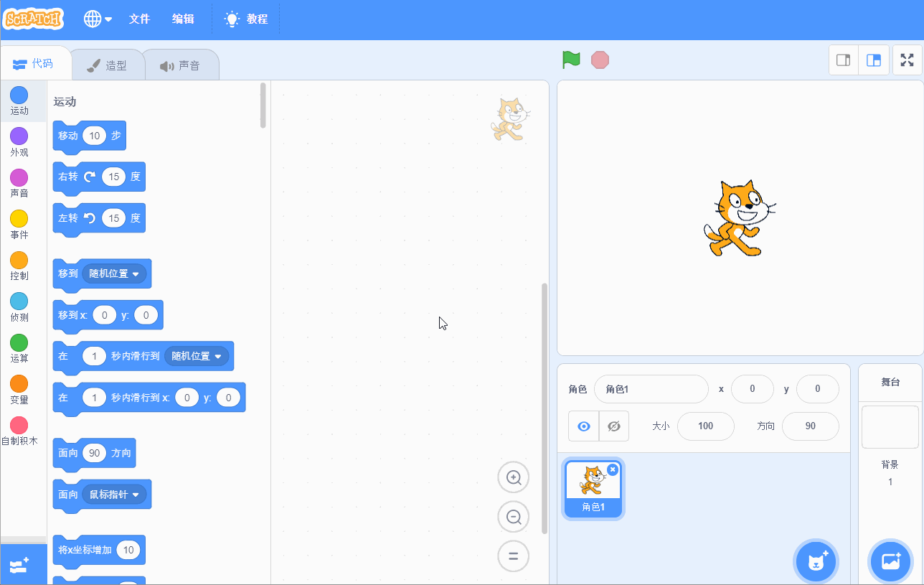Click the 面向 90 方向 value
924x585 pixels.
coord(94,453)
